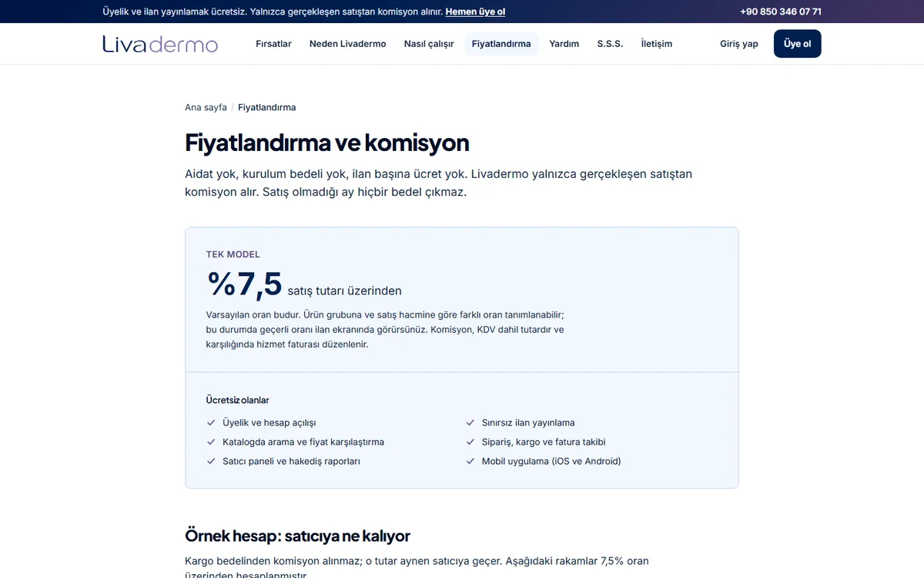Screen dimensions: 924x578
Task: Click the Fiyatlandırma breadcrumb text
Action: pyautogui.click(x=266, y=107)
